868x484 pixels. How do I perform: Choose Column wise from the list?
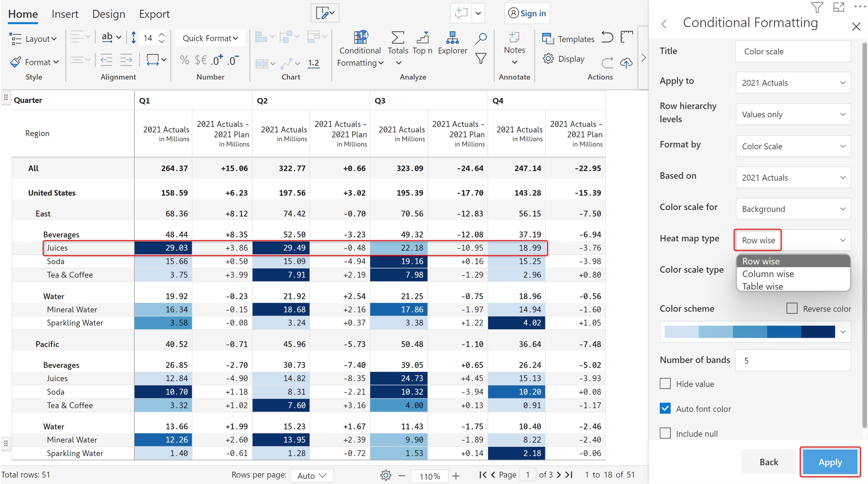768,274
